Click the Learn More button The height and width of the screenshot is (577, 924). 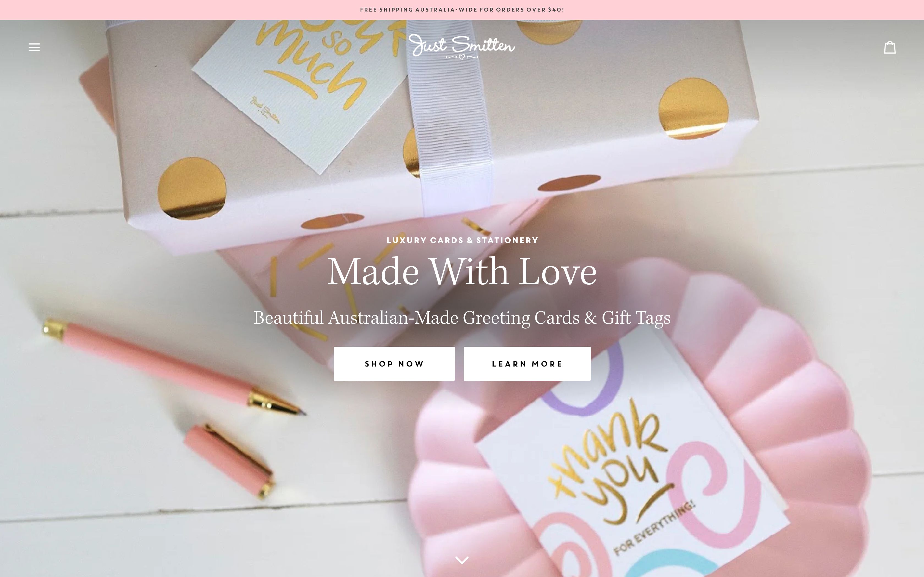click(527, 364)
